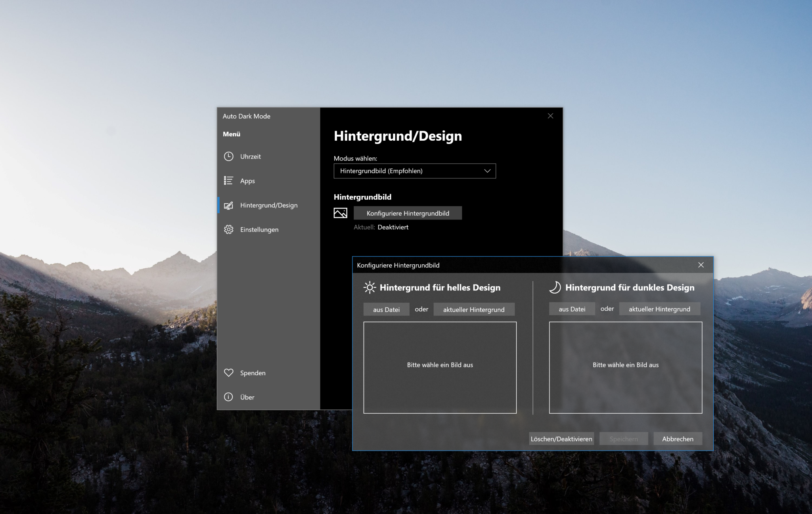Click the heart icon next to Spenden
Image resolution: width=812 pixels, height=514 pixels.
click(x=229, y=373)
